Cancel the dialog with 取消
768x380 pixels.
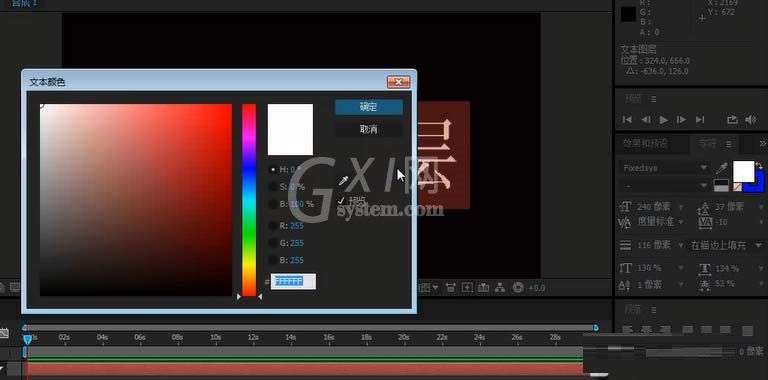pyautogui.click(x=369, y=129)
